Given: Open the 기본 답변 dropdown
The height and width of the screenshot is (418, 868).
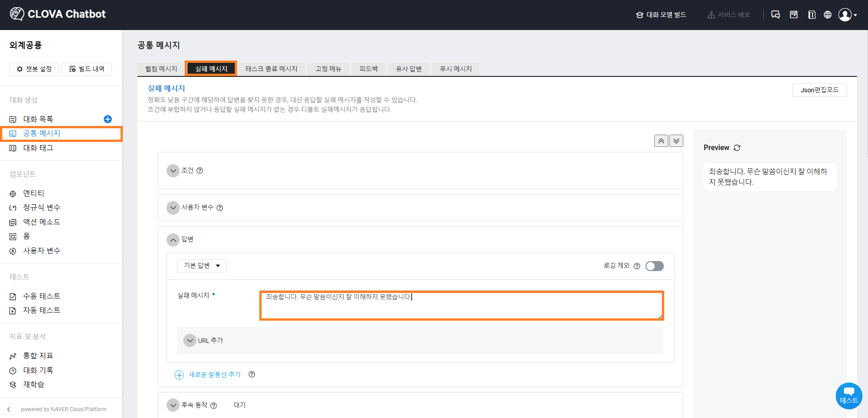Looking at the screenshot, I should click(202, 266).
